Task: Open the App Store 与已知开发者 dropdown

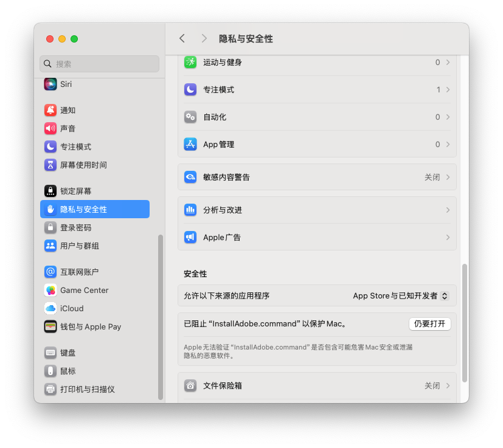Action: [x=401, y=295]
